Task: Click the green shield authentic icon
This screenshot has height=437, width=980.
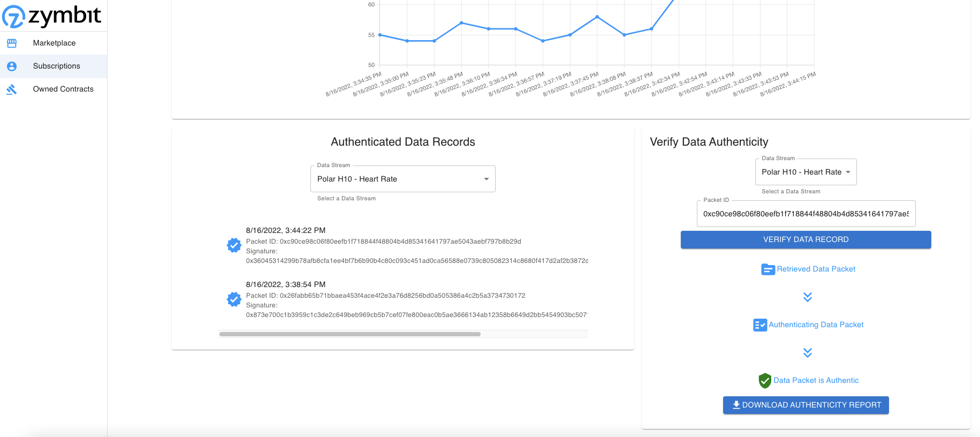Action: pos(765,381)
